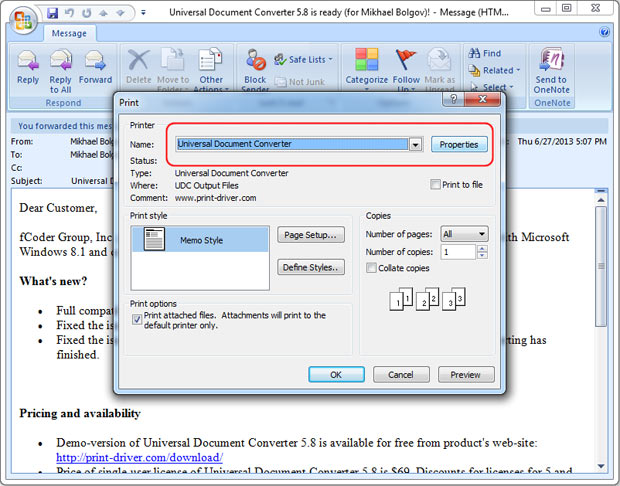The image size is (620, 486).
Task: Go to next item with the down arrow icon
Action: tap(120, 13)
